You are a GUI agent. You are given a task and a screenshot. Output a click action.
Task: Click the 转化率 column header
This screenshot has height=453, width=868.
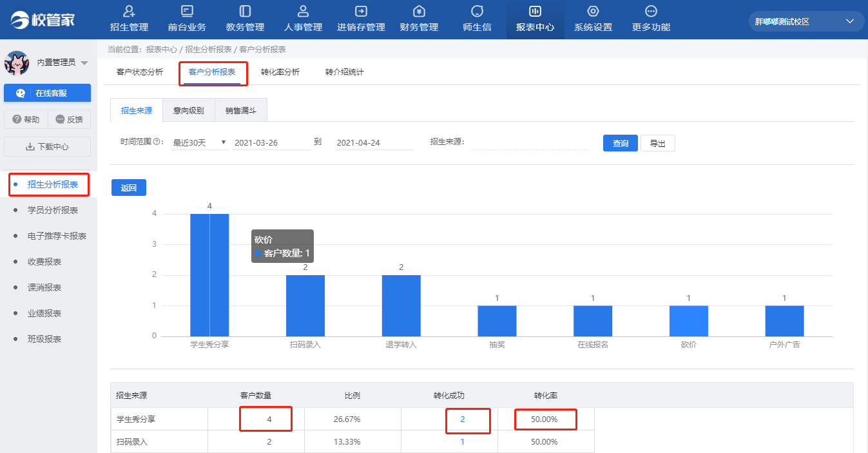[545, 396]
